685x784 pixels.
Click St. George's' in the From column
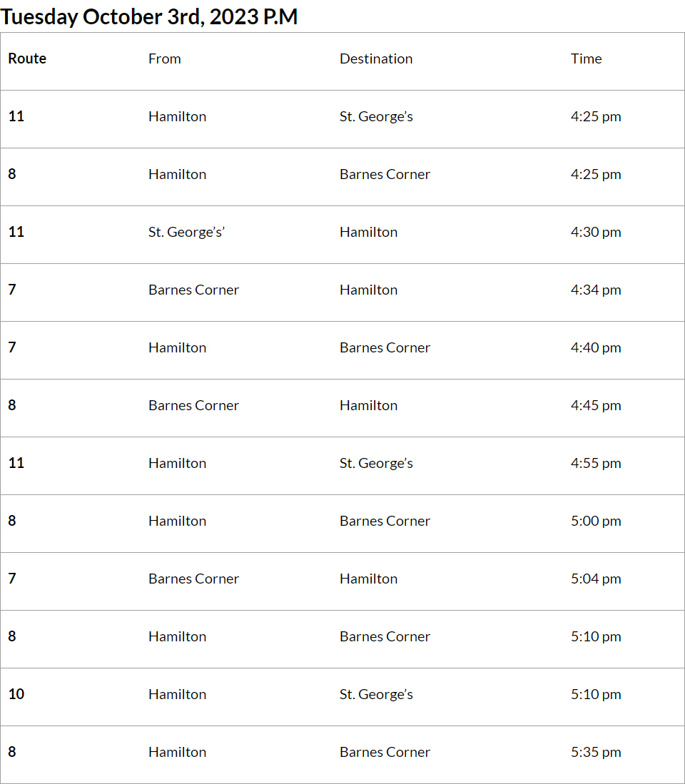click(x=186, y=233)
